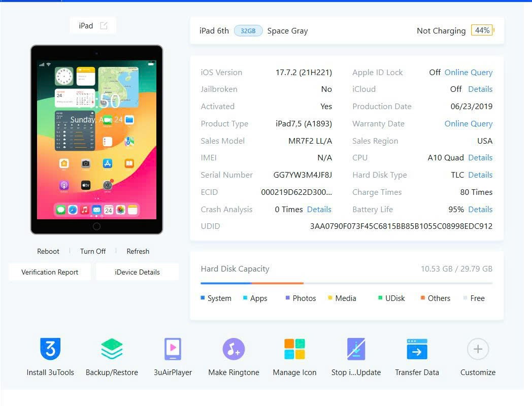The height and width of the screenshot is (406, 532).
Task: Click the iPad screen preview image
Action: [x=96, y=140]
